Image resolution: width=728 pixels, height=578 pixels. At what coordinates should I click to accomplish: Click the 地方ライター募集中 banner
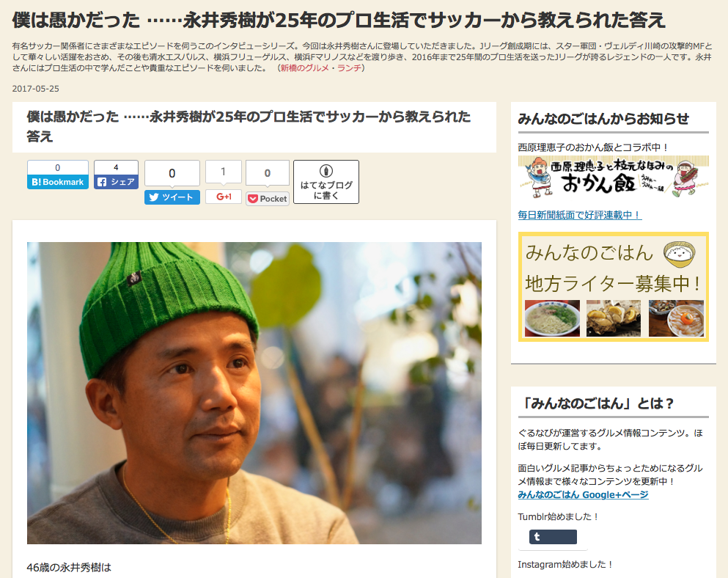[x=614, y=287]
